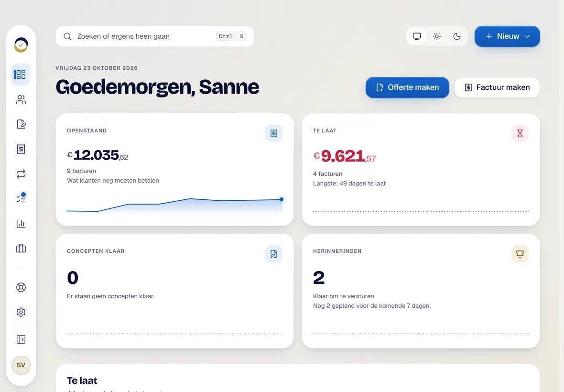Click the 'Te laat' section heading at bottom

pos(82,381)
